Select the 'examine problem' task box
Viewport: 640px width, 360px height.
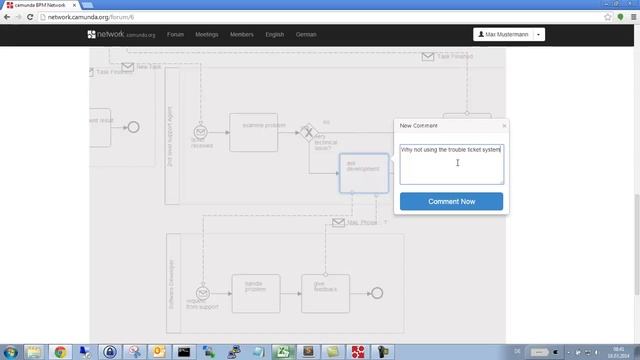pos(253,132)
